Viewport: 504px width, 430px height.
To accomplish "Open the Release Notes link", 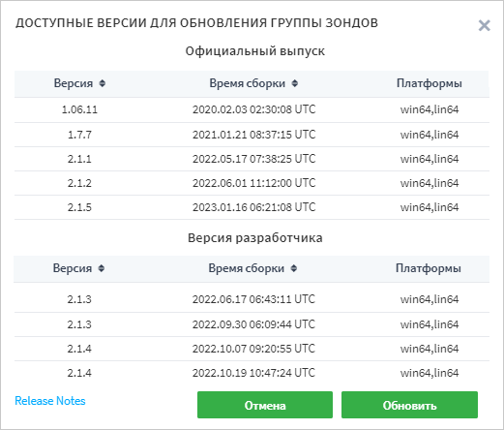I will click(50, 401).
